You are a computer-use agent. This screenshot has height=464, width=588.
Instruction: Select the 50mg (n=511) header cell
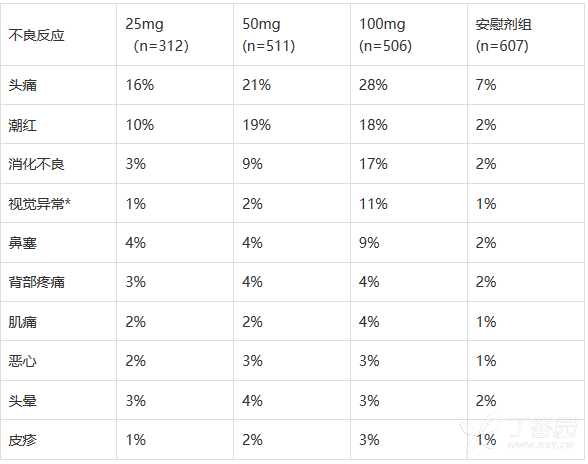292,35
